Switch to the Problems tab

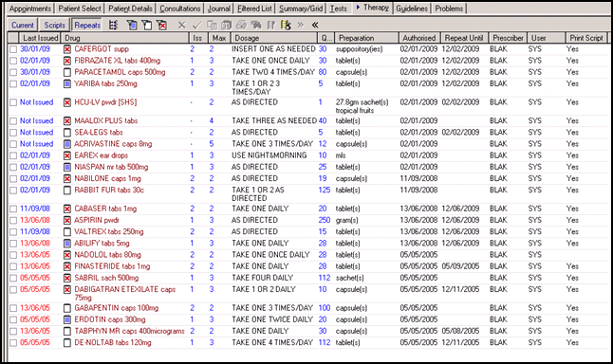tap(449, 9)
